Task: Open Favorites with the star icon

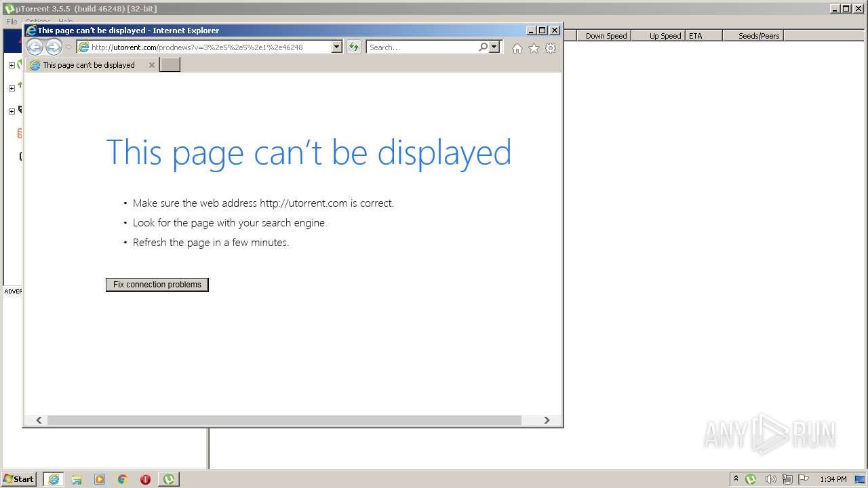Action: 534,48
